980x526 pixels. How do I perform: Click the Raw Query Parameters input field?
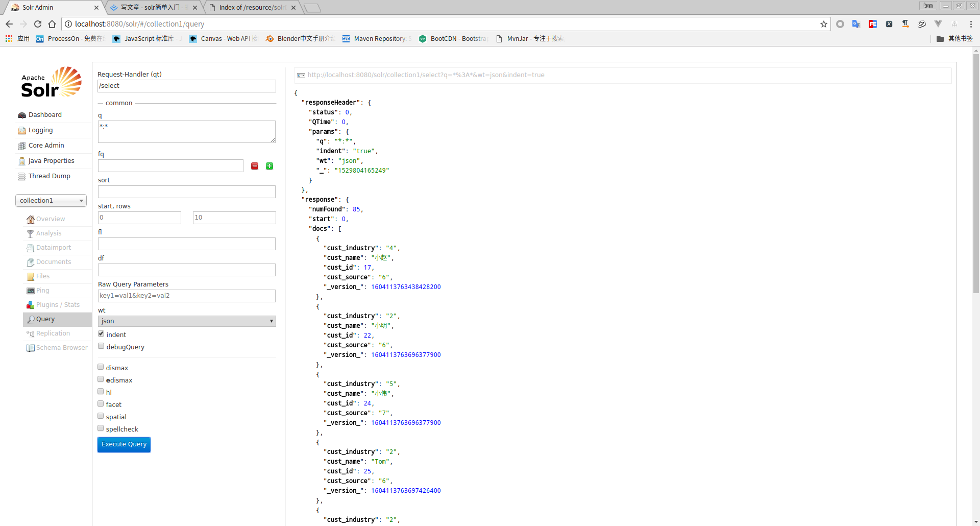[187, 296]
